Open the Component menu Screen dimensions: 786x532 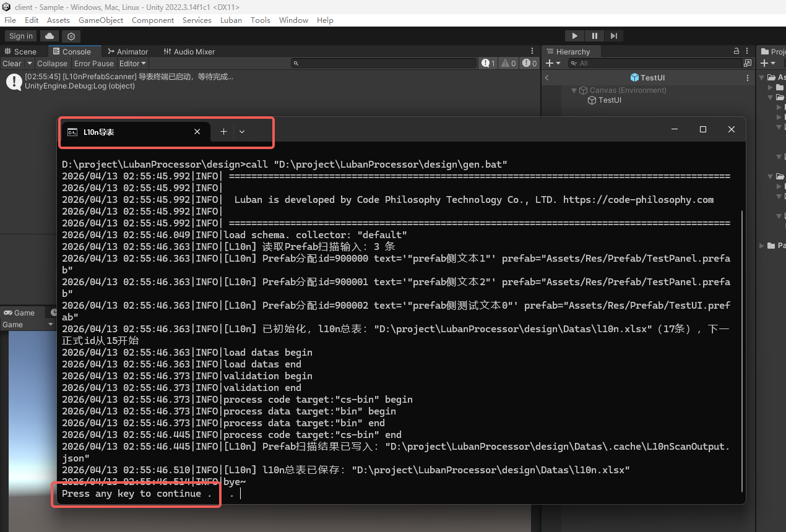153,20
